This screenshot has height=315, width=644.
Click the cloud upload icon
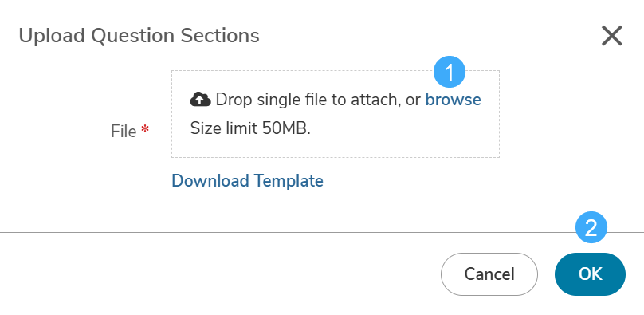(x=200, y=100)
